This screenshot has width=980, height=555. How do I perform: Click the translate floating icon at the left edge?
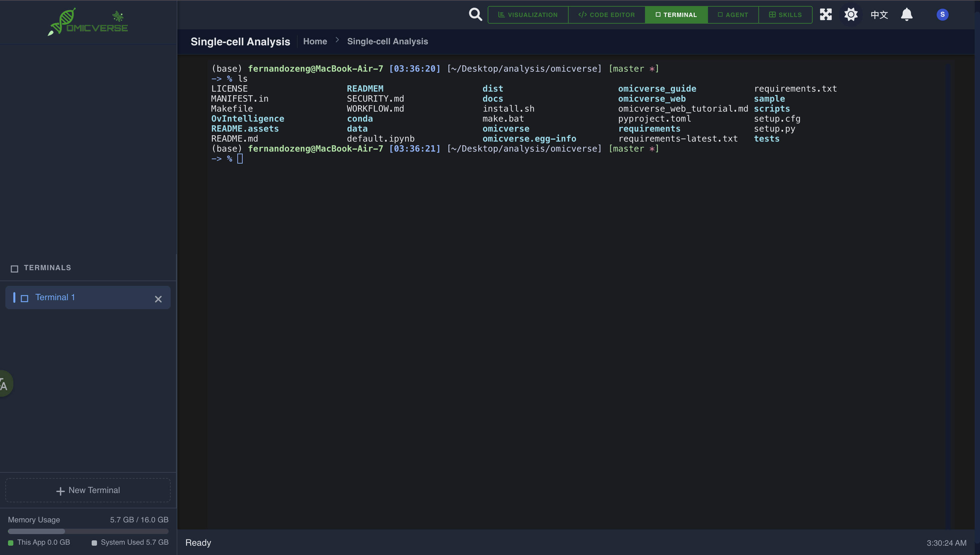pos(5,384)
